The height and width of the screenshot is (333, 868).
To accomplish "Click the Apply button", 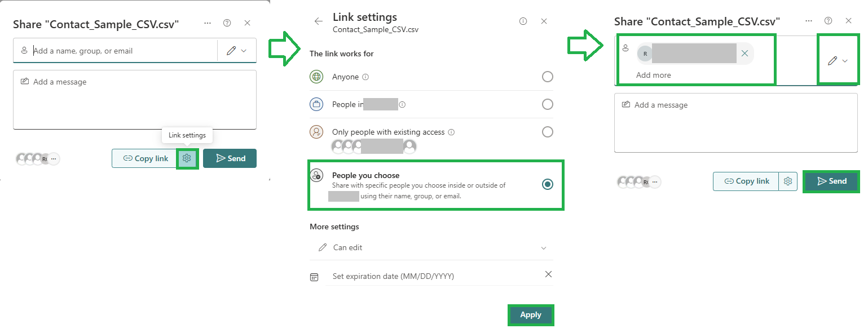I will pyautogui.click(x=531, y=315).
